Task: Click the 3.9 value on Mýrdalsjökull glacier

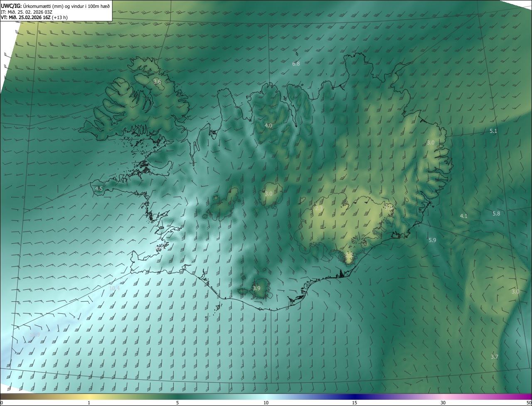Action: [256, 288]
